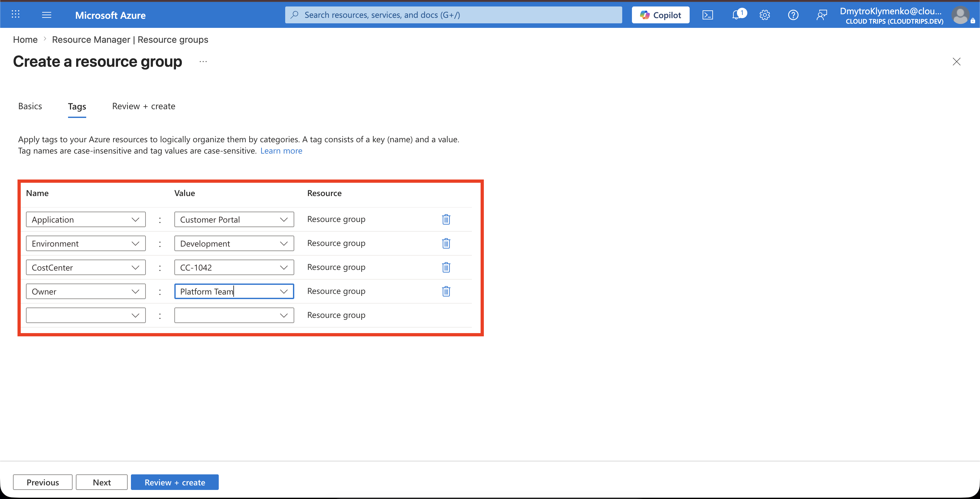Delete the Application tag row
Image resolution: width=980 pixels, height=499 pixels.
[446, 219]
